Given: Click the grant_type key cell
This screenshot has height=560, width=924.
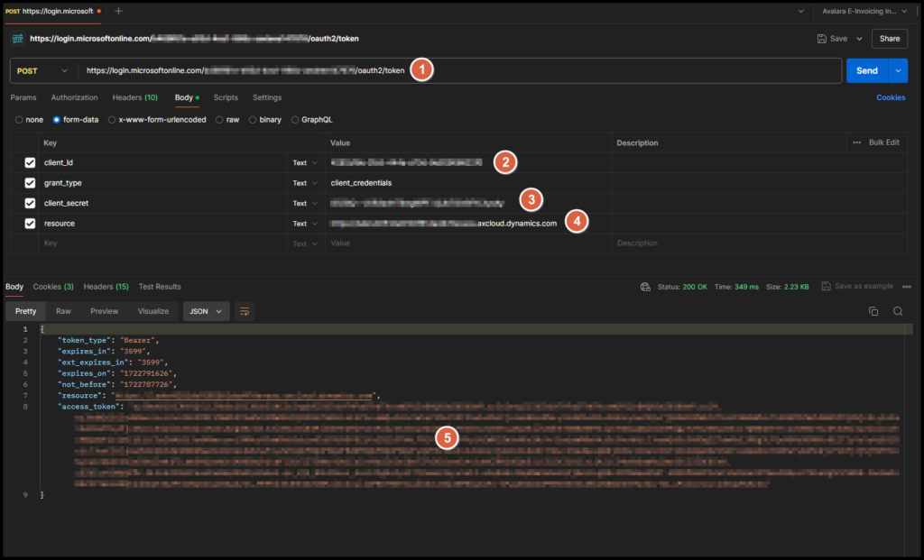Looking at the screenshot, I should click(162, 183).
